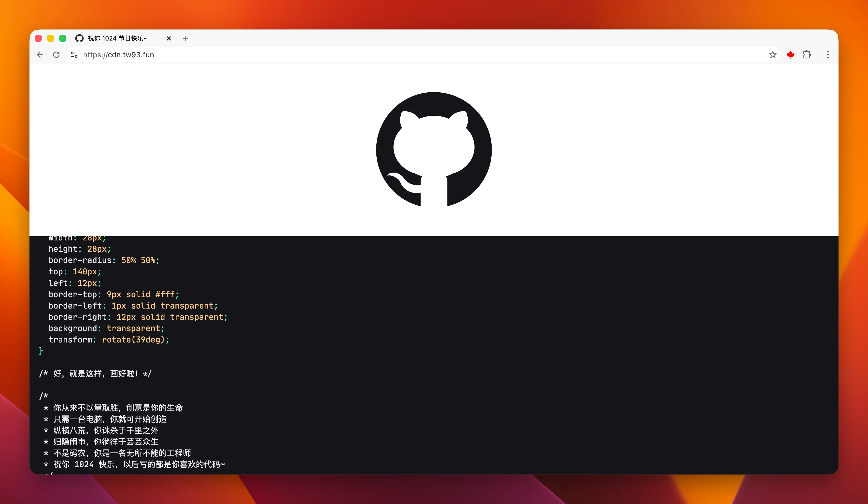Reload the page with refresh icon
868x504 pixels.
pos(57,55)
